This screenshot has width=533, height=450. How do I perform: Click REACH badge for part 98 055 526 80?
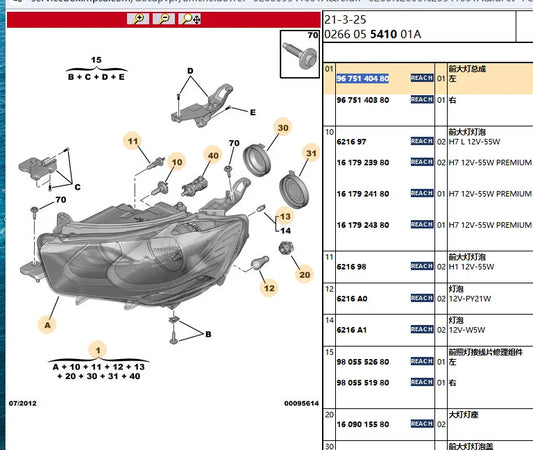[x=422, y=361]
